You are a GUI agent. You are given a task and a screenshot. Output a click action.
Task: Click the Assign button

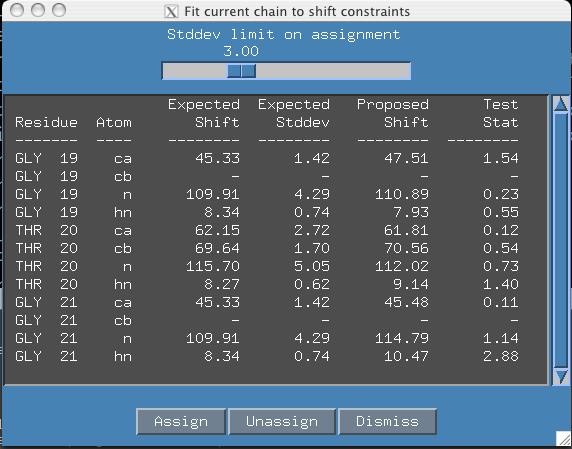click(181, 422)
